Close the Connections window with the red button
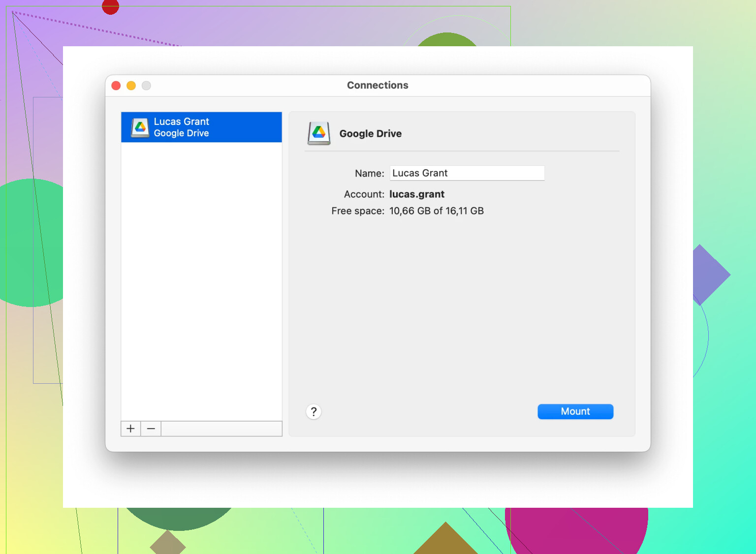Viewport: 756px width, 554px height. [116, 86]
